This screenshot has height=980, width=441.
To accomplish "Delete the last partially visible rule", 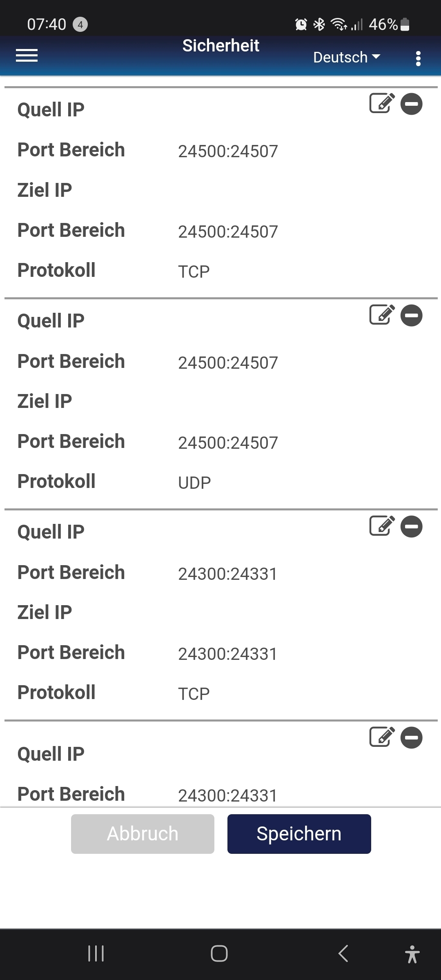I will click(412, 737).
